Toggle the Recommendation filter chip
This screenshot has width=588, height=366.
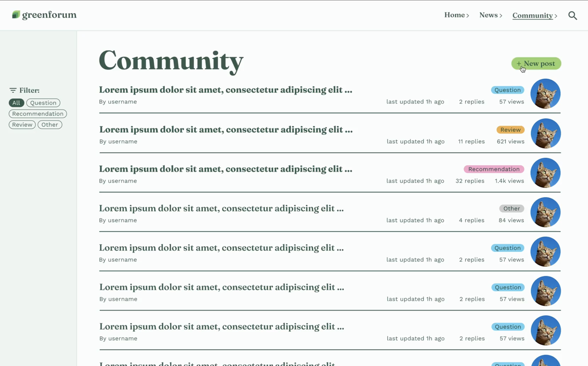(38, 114)
